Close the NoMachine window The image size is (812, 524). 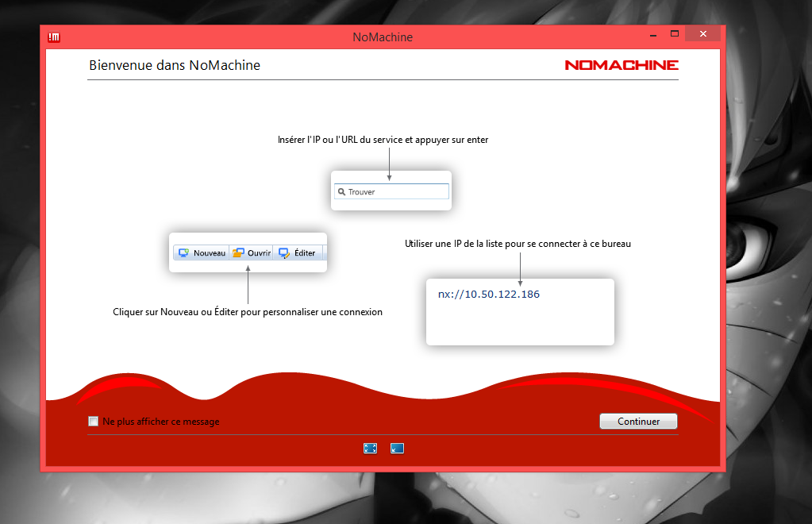point(703,34)
